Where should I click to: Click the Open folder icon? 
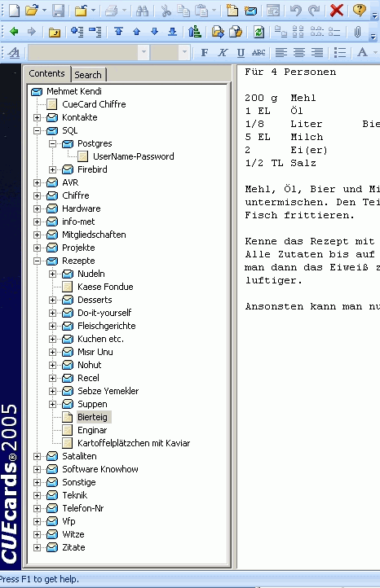[x=32, y=10]
